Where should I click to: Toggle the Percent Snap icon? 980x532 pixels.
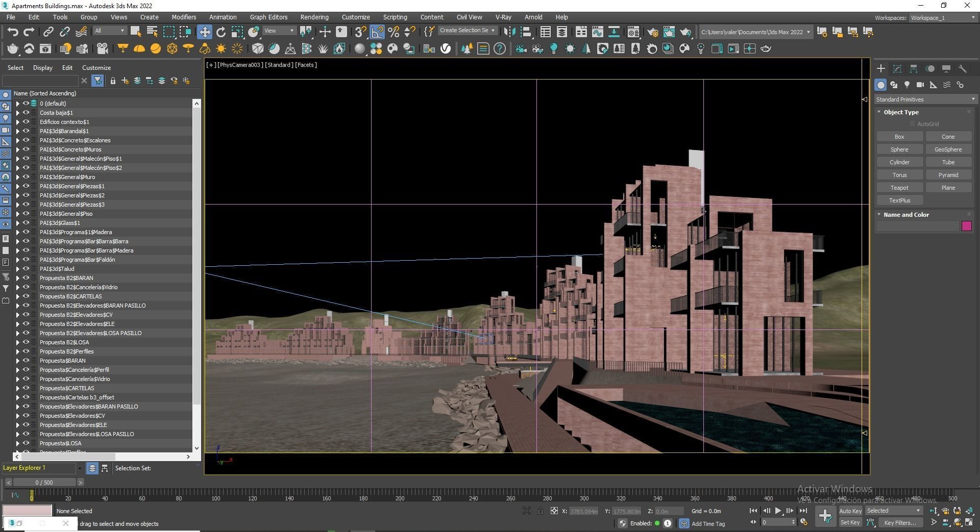394,32
